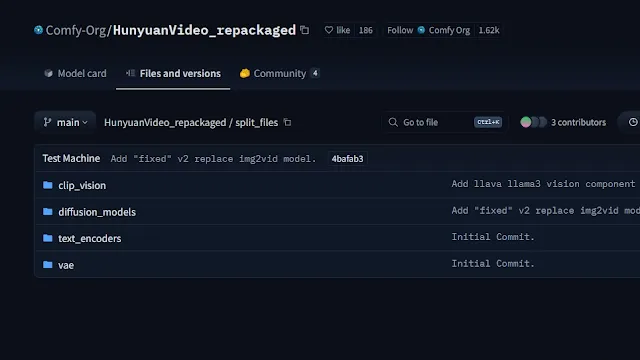Open the text_encoders folder

point(89,238)
